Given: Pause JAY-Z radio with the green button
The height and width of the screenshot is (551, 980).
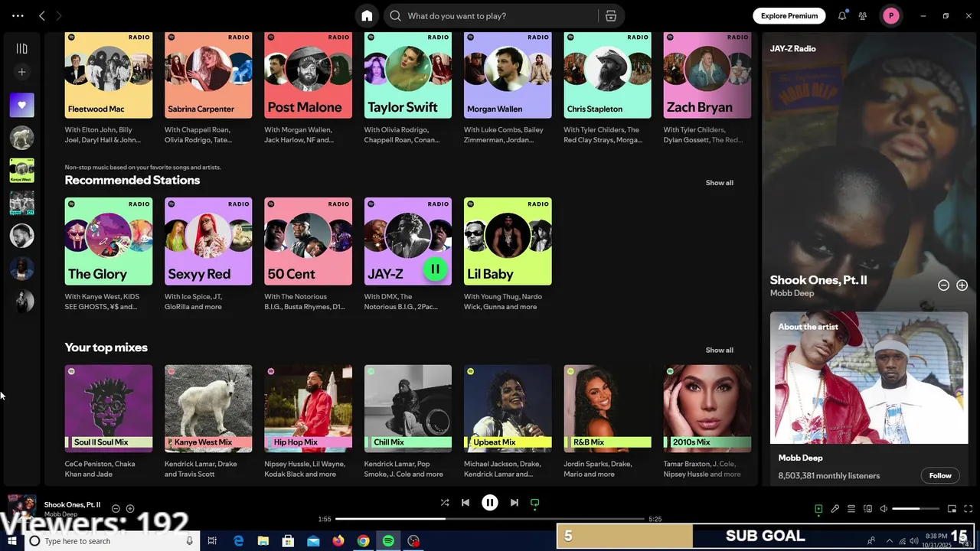Looking at the screenshot, I should click(435, 269).
